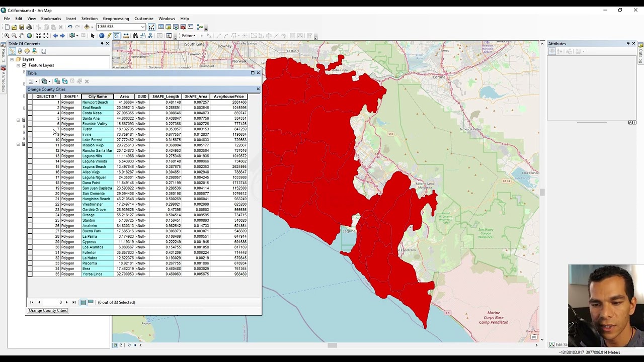This screenshot has width=644, height=362.
Task: Open Add Data dropdown arrow
Action: coord(92,27)
